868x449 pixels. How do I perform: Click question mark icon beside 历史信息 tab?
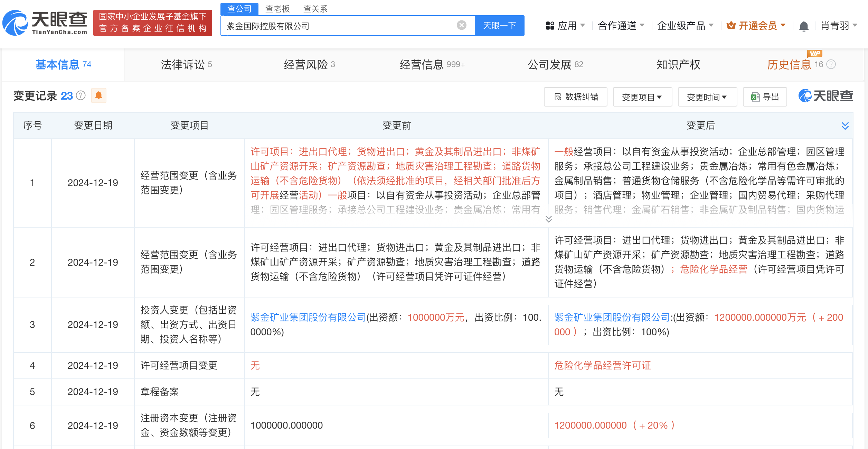coord(830,64)
